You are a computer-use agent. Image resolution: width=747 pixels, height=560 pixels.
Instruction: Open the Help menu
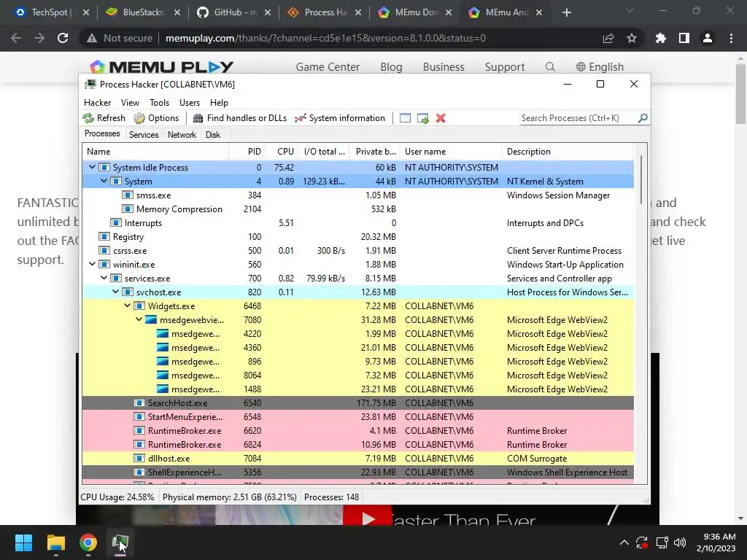[x=219, y=102]
